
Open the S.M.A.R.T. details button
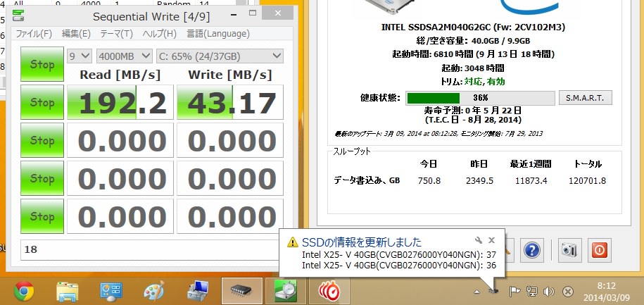tap(586, 98)
